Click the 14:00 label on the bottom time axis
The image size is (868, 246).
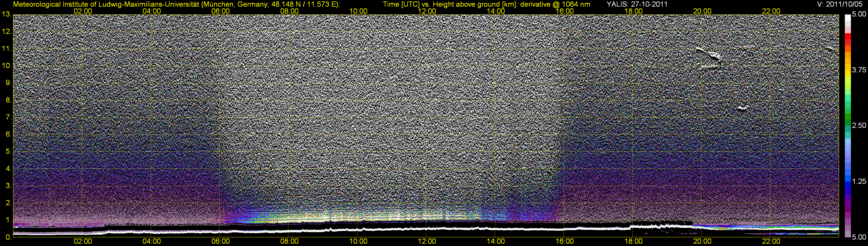tap(496, 242)
